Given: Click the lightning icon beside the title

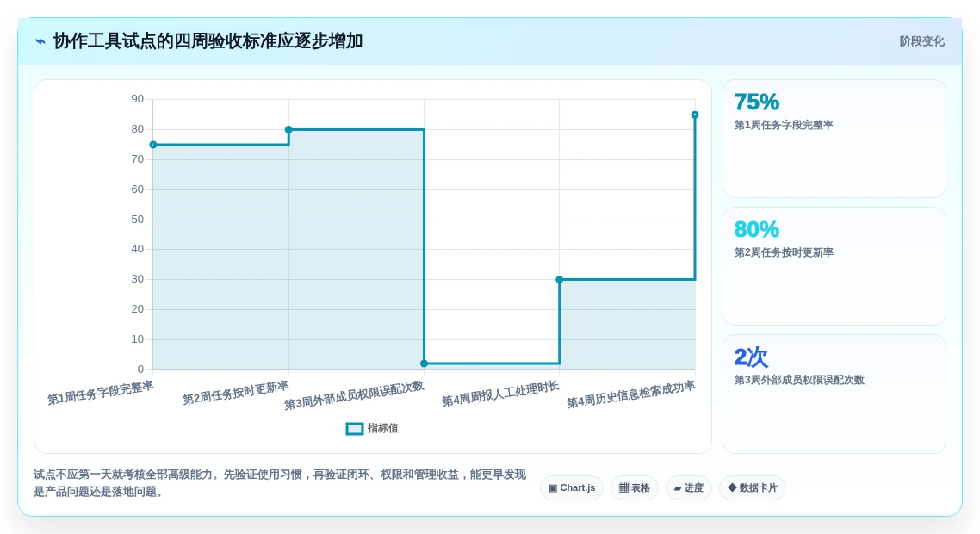Looking at the screenshot, I should [x=40, y=41].
